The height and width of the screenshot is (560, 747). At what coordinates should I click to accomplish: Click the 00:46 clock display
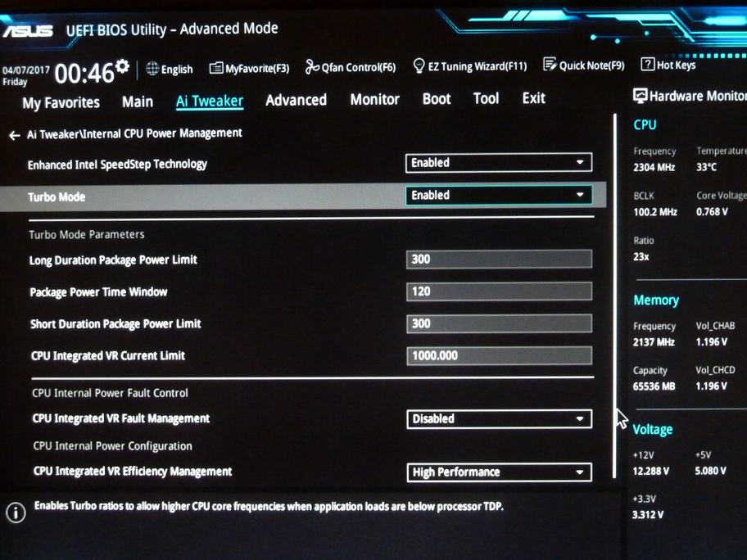tap(84, 74)
